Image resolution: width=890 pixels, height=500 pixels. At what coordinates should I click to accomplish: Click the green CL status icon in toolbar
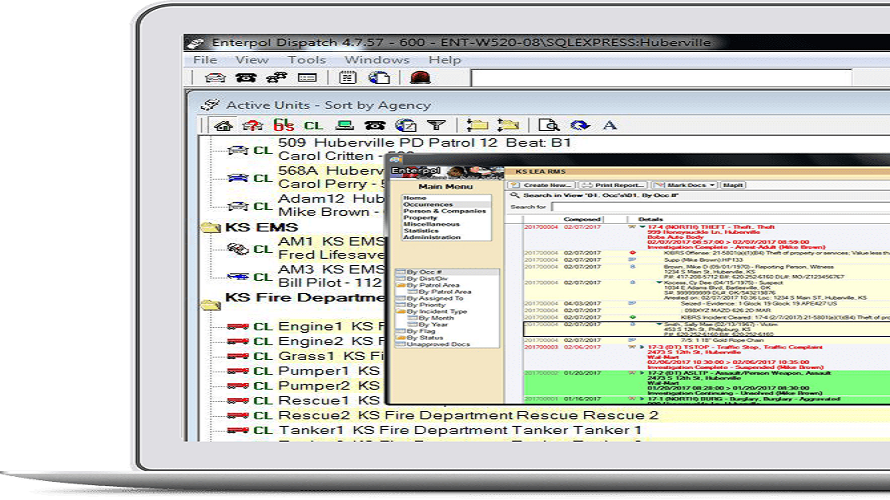coord(313,126)
